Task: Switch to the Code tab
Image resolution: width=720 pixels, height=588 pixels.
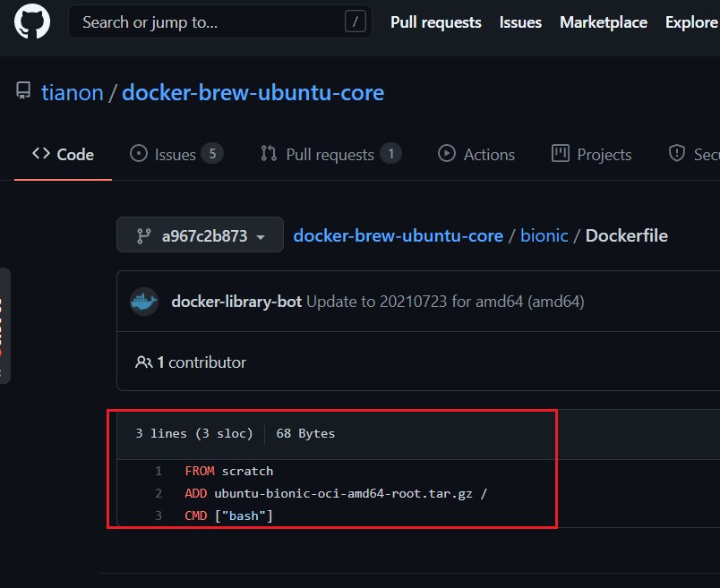Action: click(63, 154)
